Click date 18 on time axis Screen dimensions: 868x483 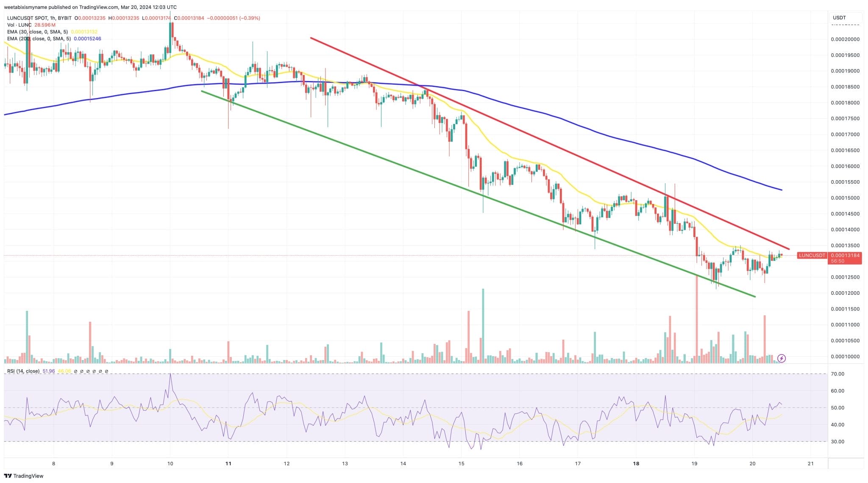coord(636,463)
